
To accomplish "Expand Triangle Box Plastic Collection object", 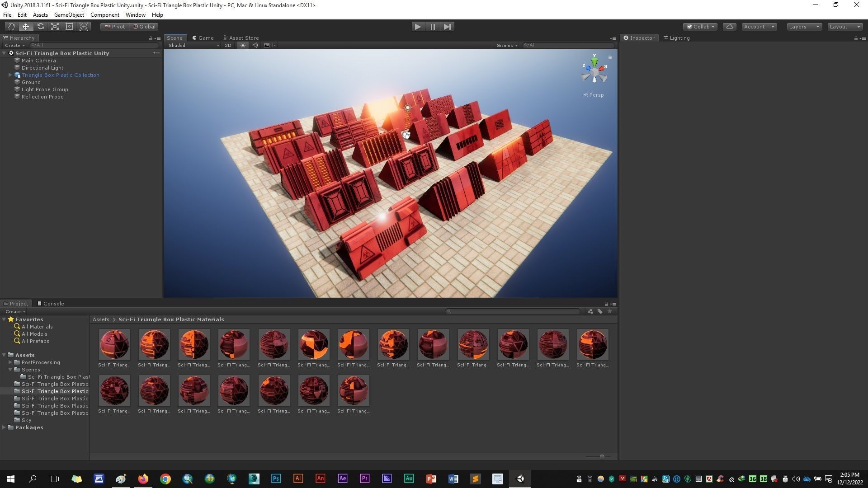I will pyautogui.click(x=10, y=75).
